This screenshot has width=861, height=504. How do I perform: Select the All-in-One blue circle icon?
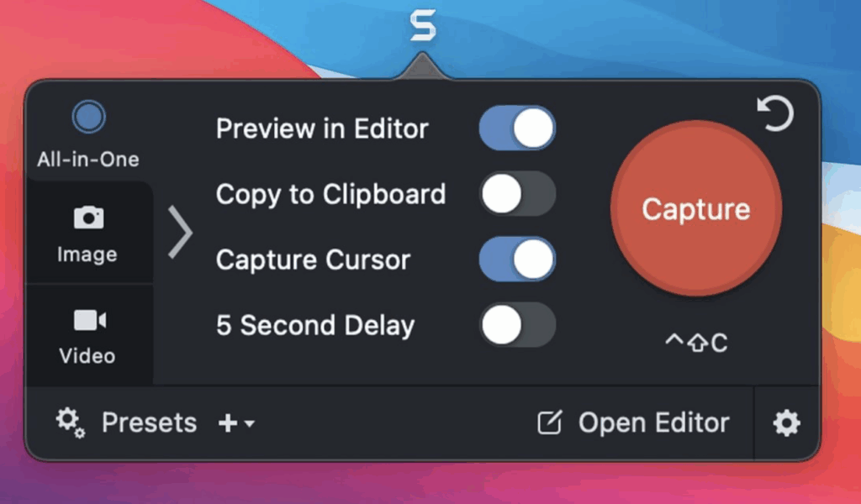coord(88,117)
